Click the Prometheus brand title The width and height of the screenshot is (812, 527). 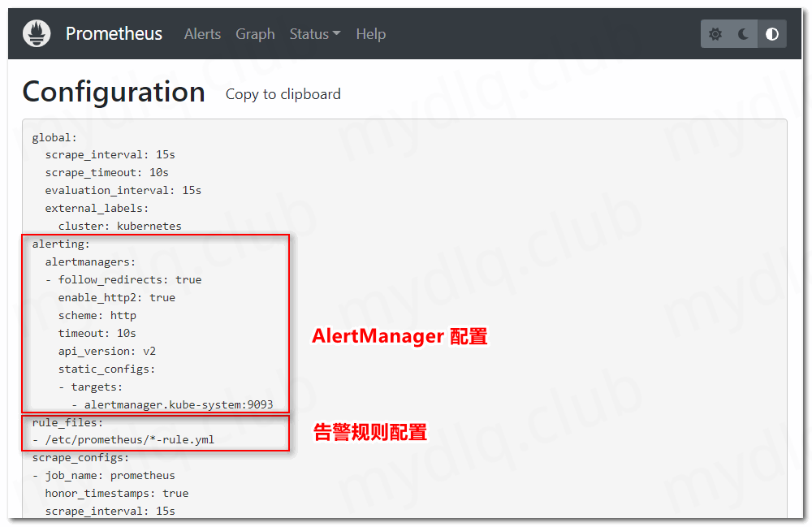(x=114, y=33)
